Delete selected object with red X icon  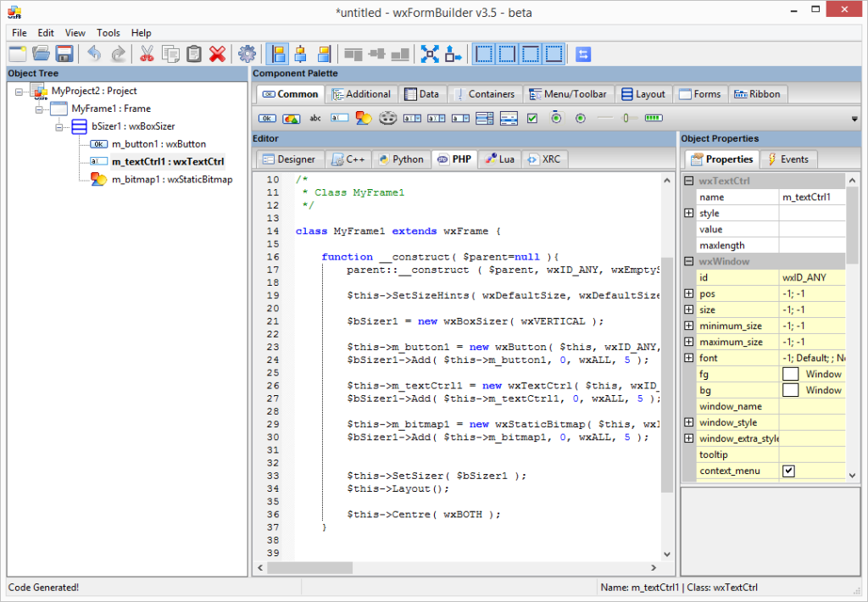point(218,54)
